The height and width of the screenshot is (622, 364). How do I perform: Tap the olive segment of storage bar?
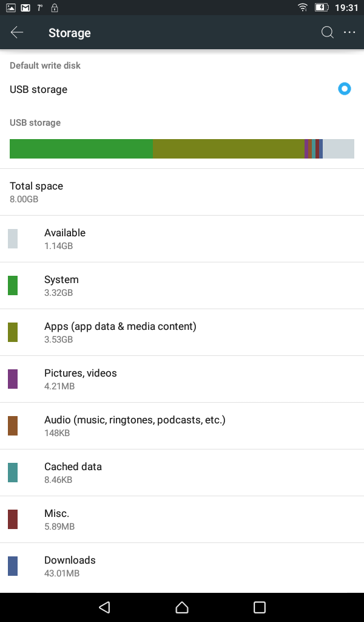(229, 149)
